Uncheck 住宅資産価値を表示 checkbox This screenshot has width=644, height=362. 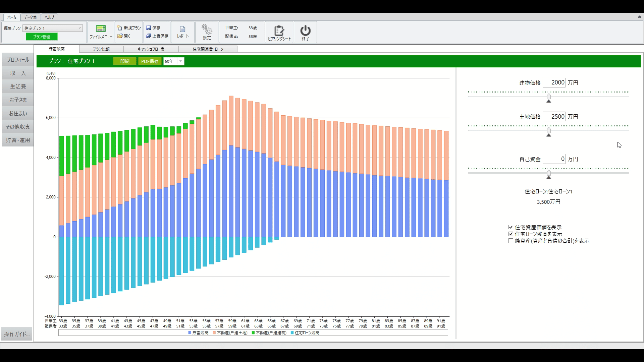pyautogui.click(x=511, y=227)
